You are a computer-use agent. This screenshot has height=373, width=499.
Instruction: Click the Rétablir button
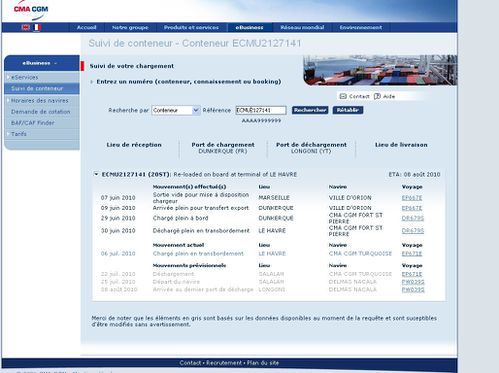348,110
